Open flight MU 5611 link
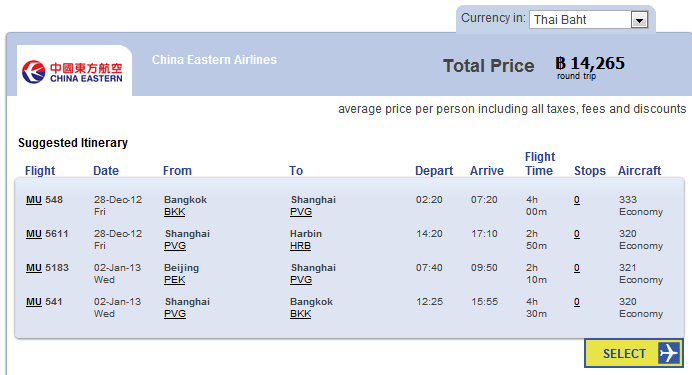Screen dimensions: 692x375 [x=34, y=234]
